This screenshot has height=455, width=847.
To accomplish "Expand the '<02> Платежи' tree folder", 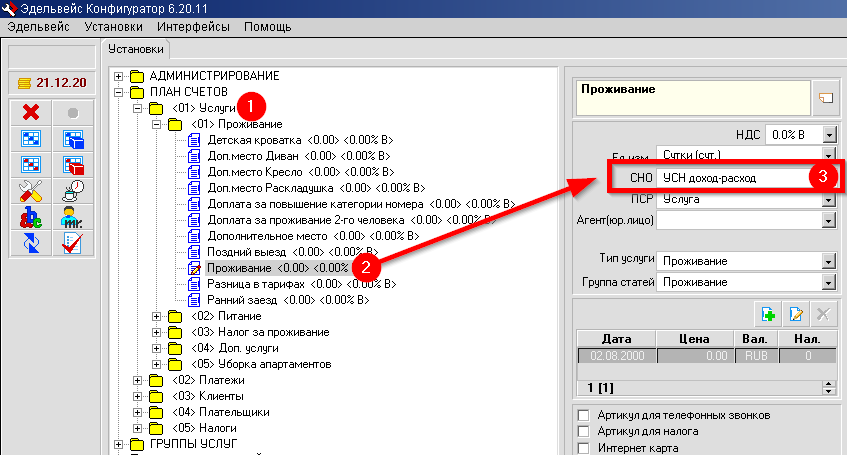I will coord(138,380).
